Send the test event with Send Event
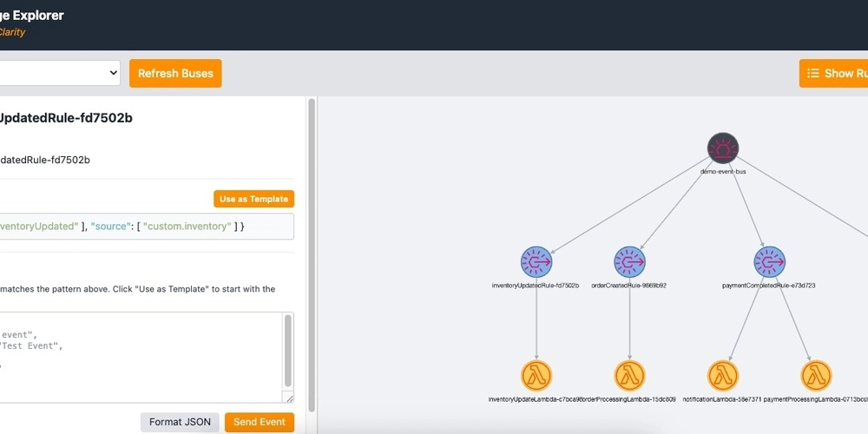The height and width of the screenshot is (434, 868). (260, 422)
